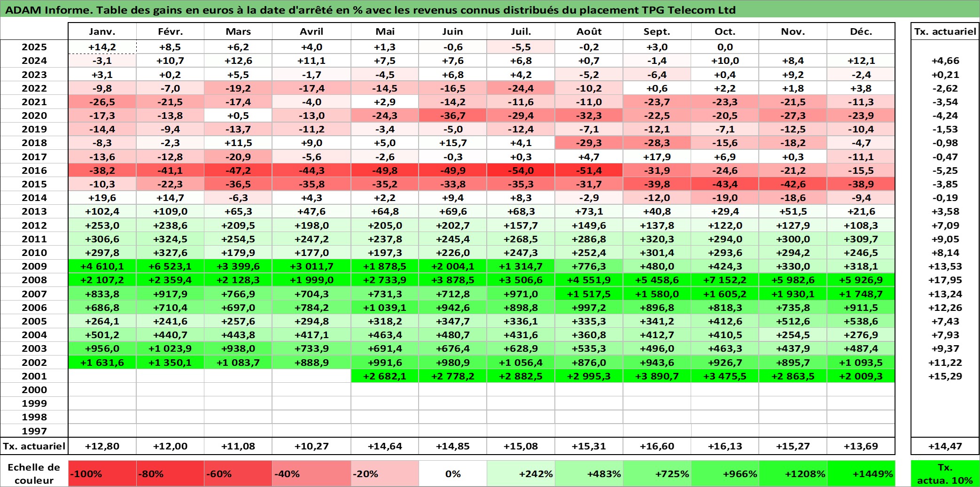Click the +10,27 April actuarial rate
Screen dimensions: 980x487
pyautogui.click(x=311, y=446)
